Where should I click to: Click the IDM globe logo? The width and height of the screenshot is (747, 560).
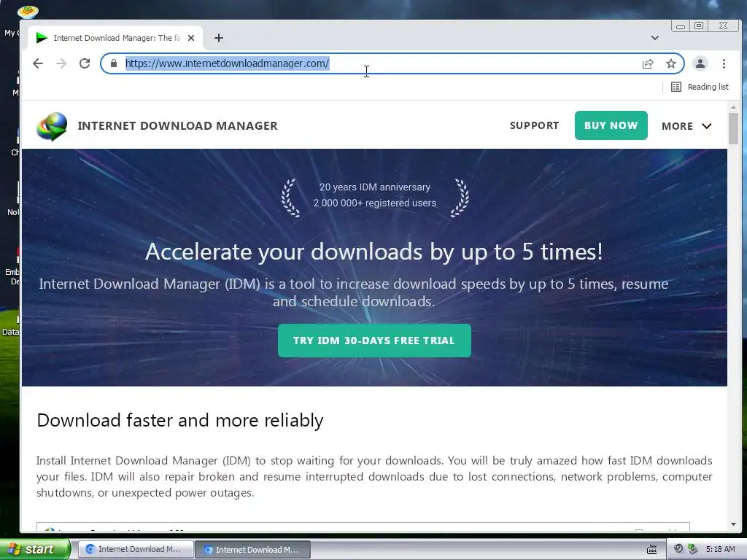click(52, 126)
